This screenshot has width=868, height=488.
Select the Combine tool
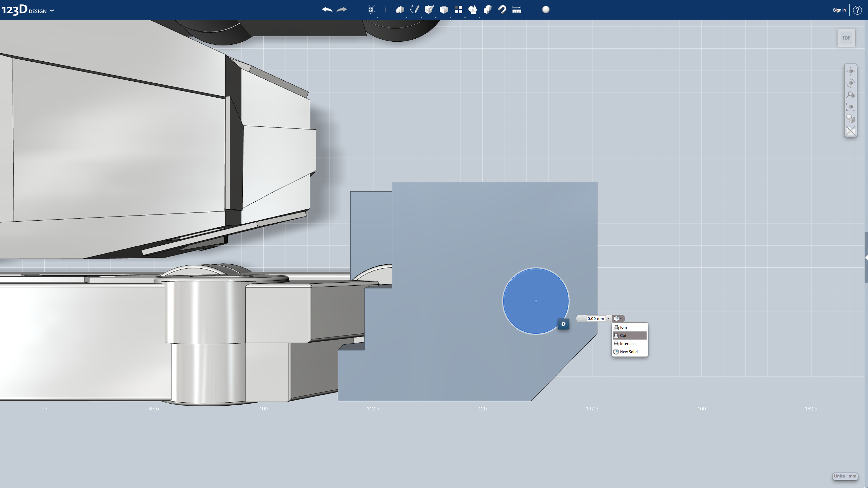pyautogui.click(x=488, y=10)
